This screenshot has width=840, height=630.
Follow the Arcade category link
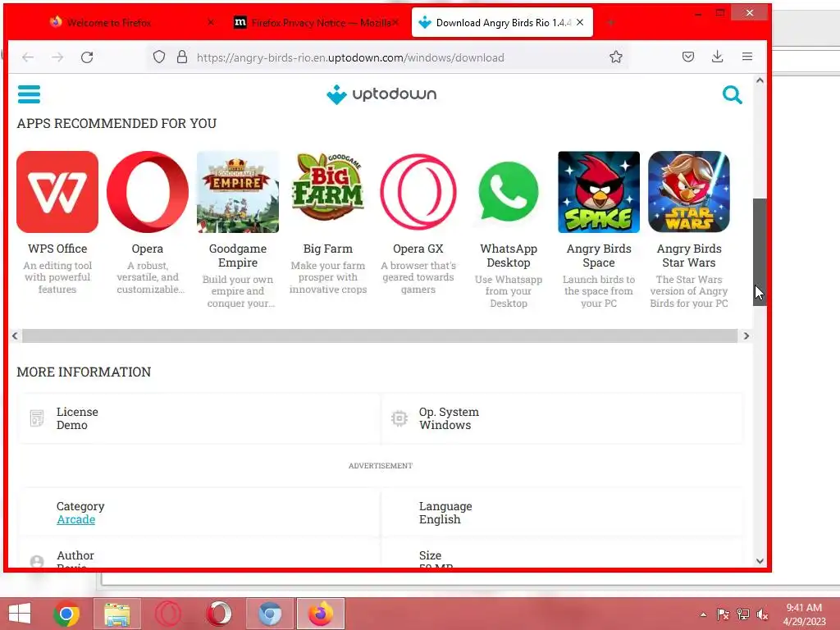[76, 519]
